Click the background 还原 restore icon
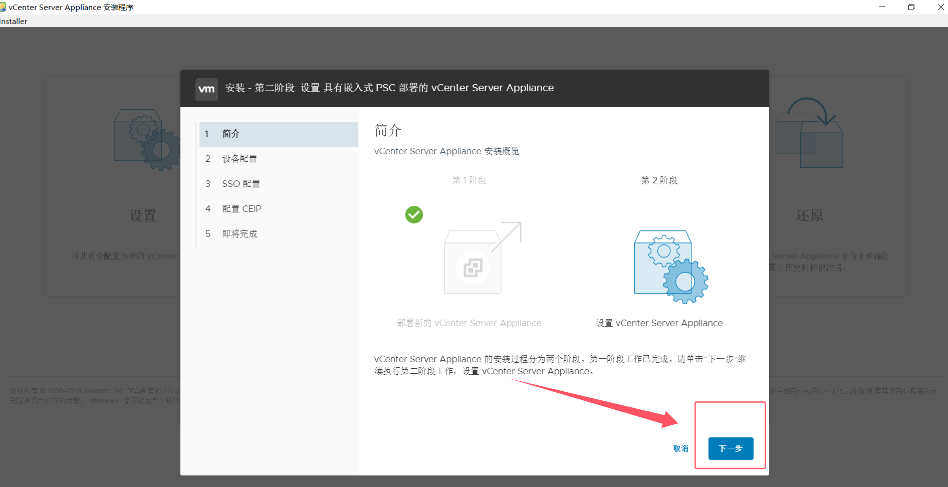Screen dimensions: 948x487 (x=808, y=130)
